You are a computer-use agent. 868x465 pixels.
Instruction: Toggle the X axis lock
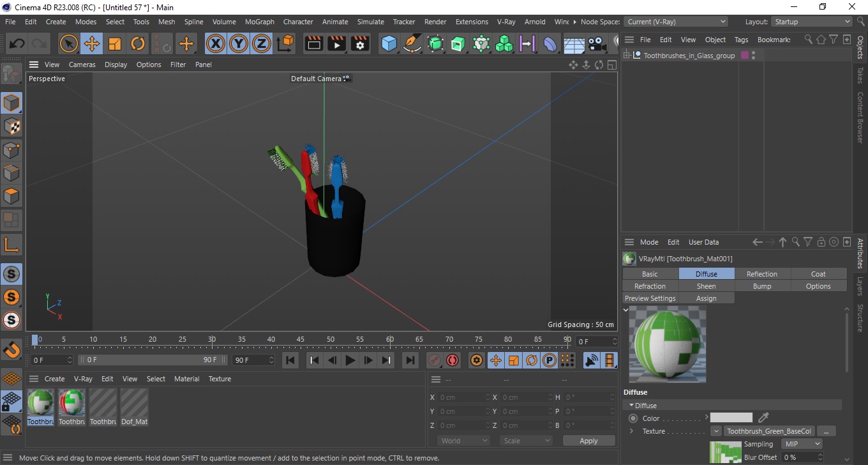216,44
